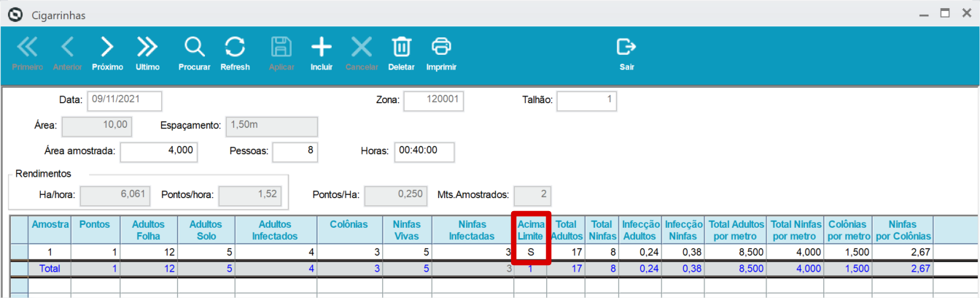980x298 pixels.
Task: Select the Talhão input field
Action: click(586, 101)
